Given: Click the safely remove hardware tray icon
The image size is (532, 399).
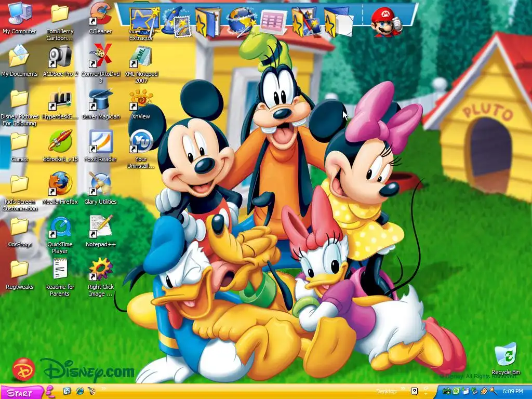Looking at the screenshot, I should point(474,391).
